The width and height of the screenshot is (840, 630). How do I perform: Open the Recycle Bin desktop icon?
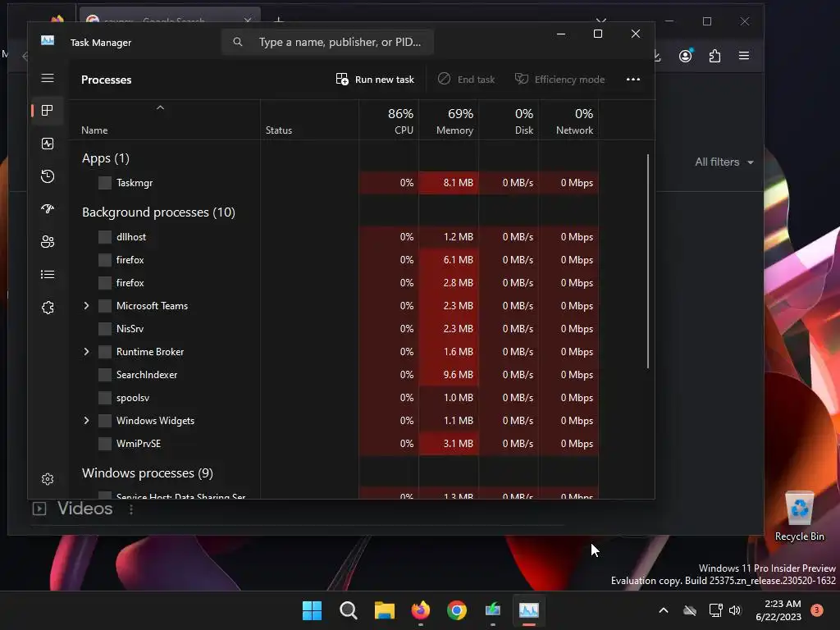point(799,517)
